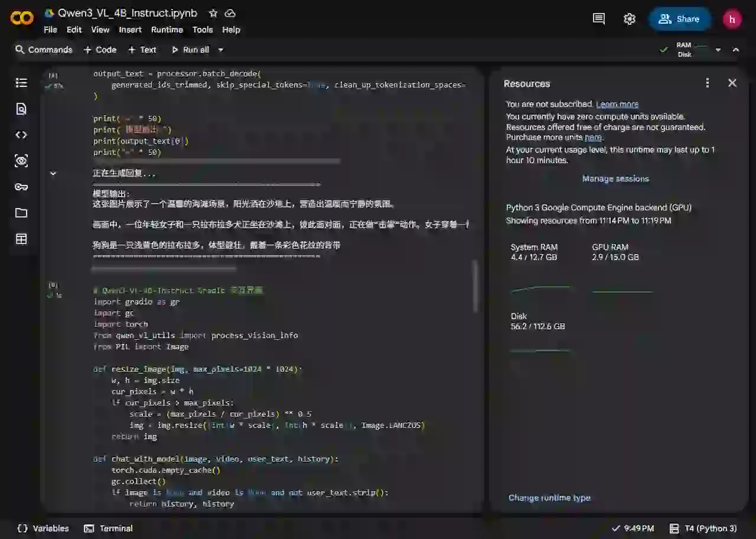Open the eye-shaped icon in the left sidebar
756x539 pixels.
click(21, 161)
